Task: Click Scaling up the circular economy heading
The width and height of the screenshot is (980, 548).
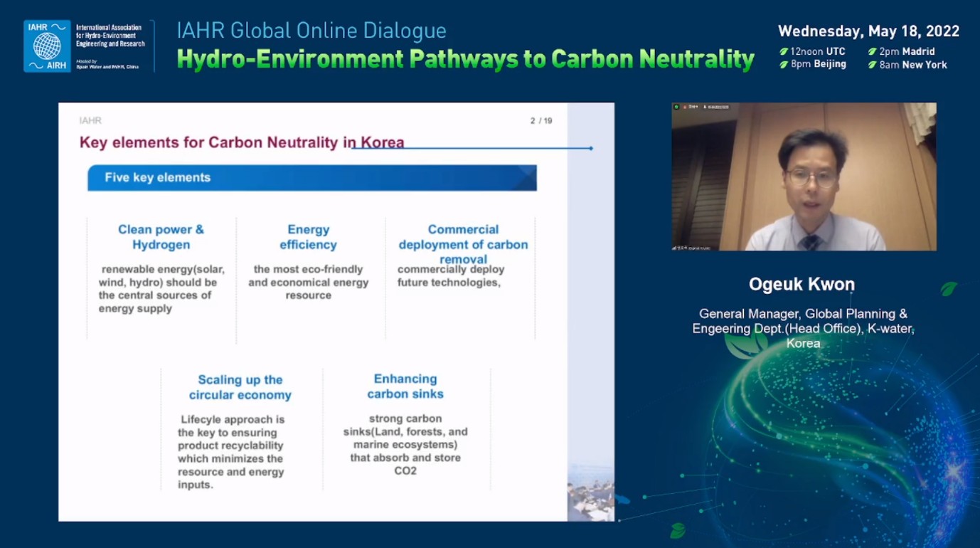Action: pos(240,387)
